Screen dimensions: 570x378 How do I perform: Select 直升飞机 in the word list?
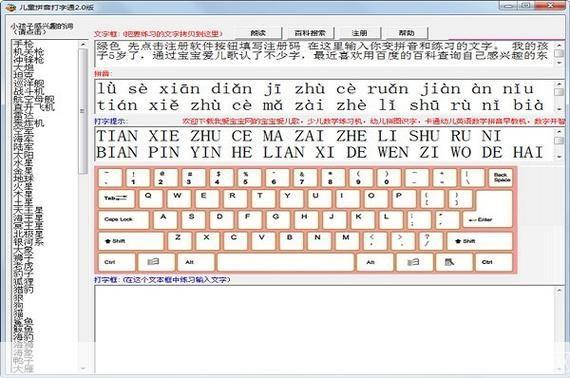(34, 107)
